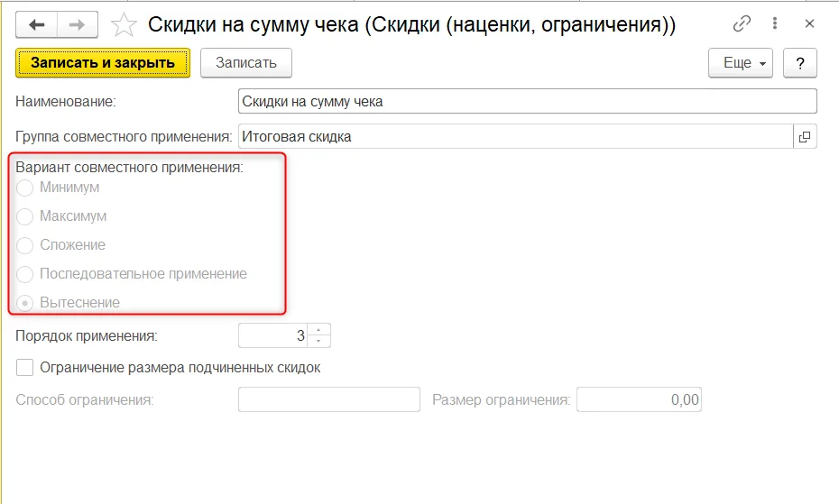Select the 'Вытеснение' radio option
Screen dimensions: 839x504
[x=24, y=303]
